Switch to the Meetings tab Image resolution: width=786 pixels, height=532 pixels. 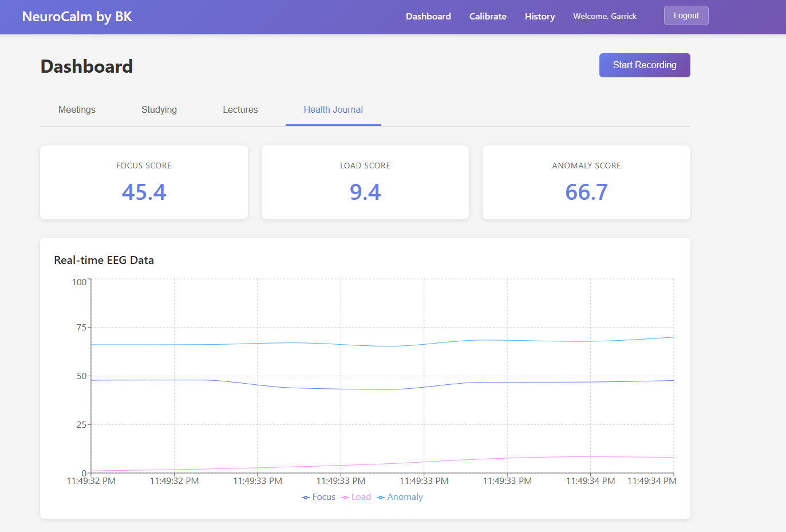click(x=77, y=109)
